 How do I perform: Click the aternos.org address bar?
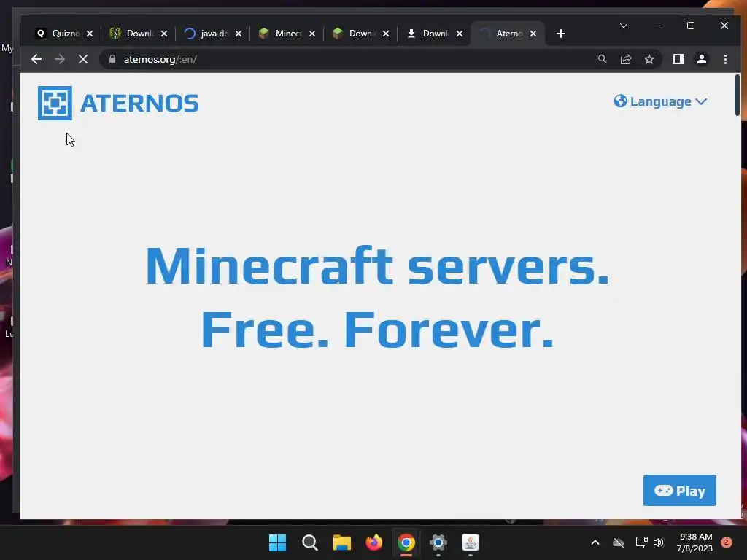352,59
